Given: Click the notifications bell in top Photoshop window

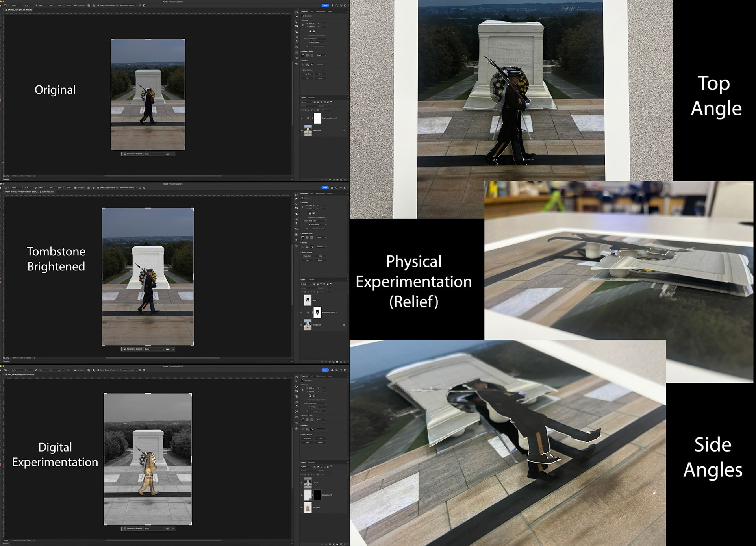Looking at the screenshot, I should click(x=332, y=6).
